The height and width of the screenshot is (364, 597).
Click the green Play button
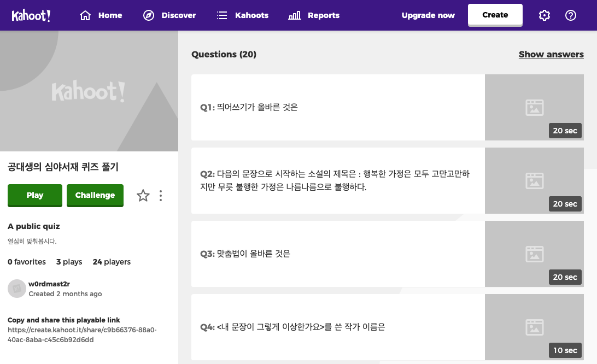[34, 195]
